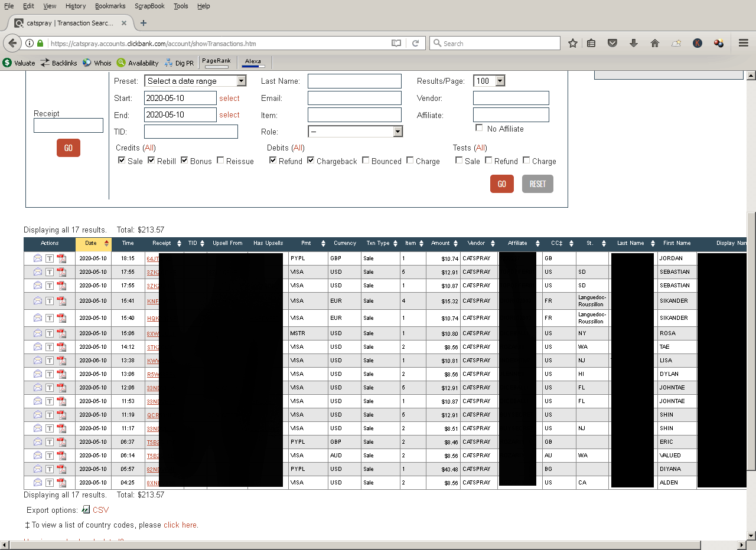
Task: Uncheck the Rebill credits checkbox
Action: coord(151,161)
